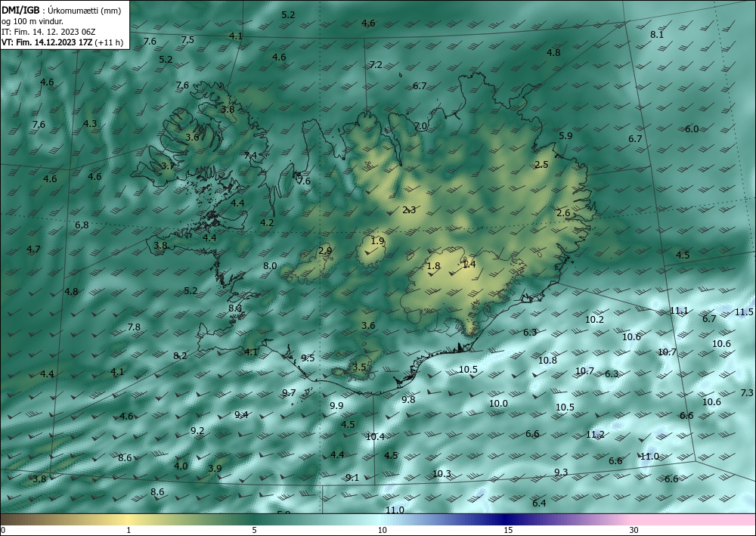Image resolution: width=756 pixels, height=536 pixels.
Task: Click the 1.9 value on the glacier
Action: 377,241
